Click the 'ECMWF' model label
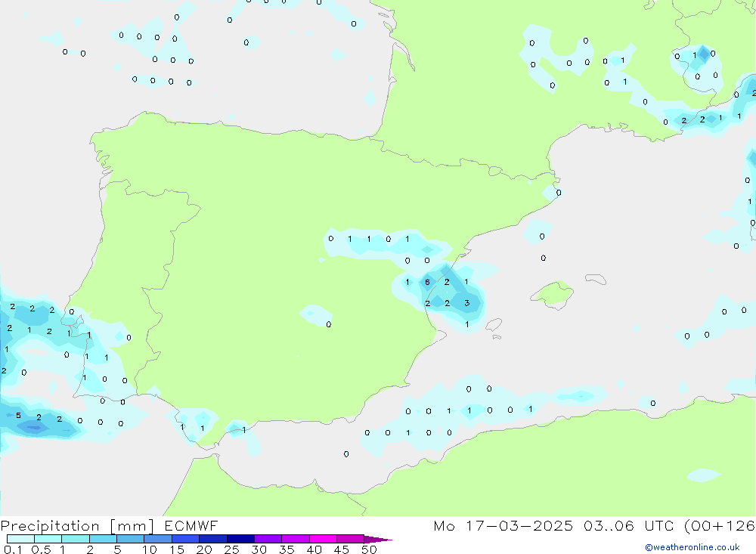Screen dimensions: 756x554 click(191, 525)
